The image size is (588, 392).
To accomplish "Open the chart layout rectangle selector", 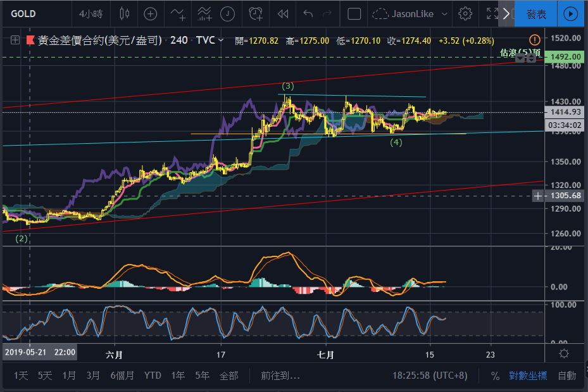I will pos(354,13).
